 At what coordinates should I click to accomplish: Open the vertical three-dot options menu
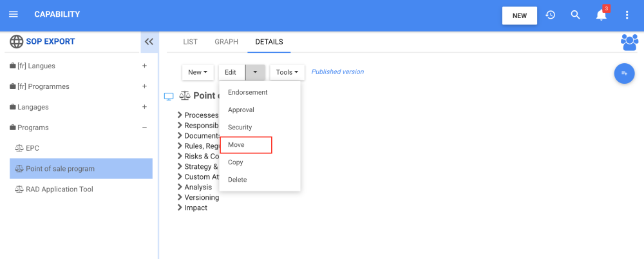[627, 15]
